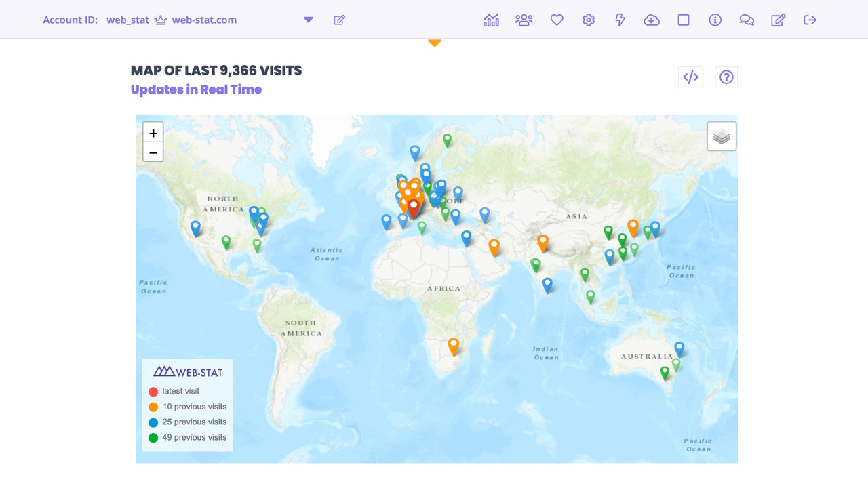Expand the account selection dropdown arrow
The image size is (868, 488).
point(308,20)
